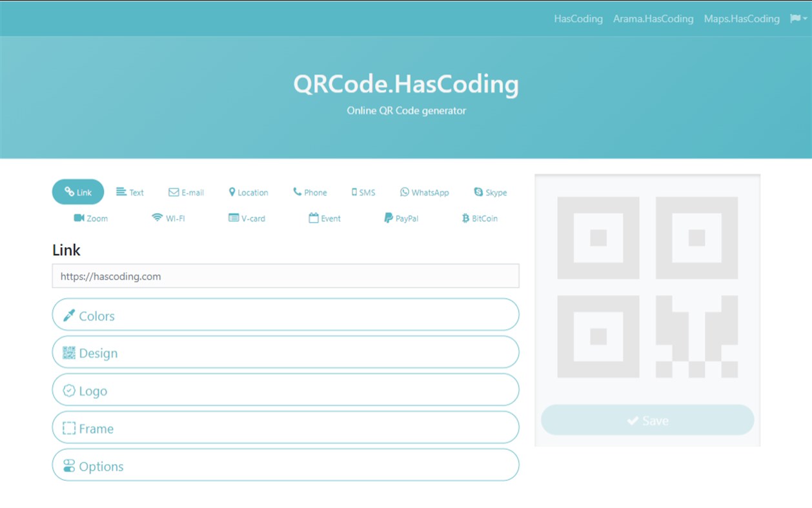Click the Design QR pattern icon
This screenshot has height=508, width=812.
[x=69, y=353]
